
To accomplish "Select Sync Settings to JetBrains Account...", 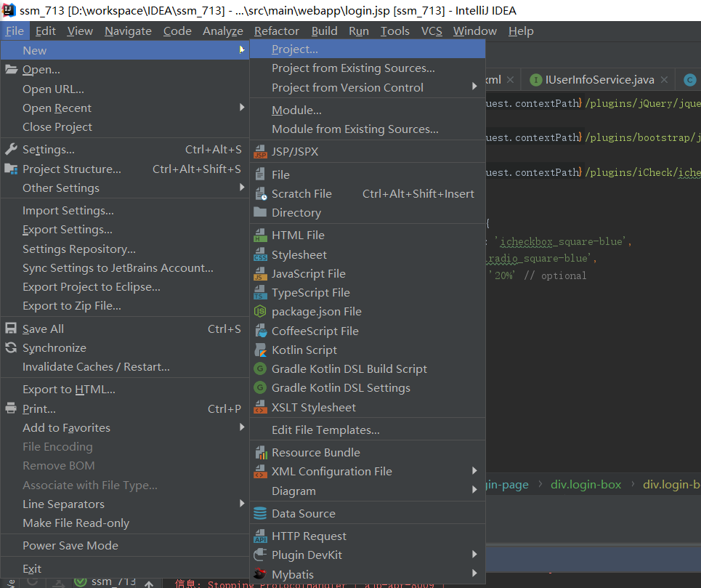I will point(125,268).
